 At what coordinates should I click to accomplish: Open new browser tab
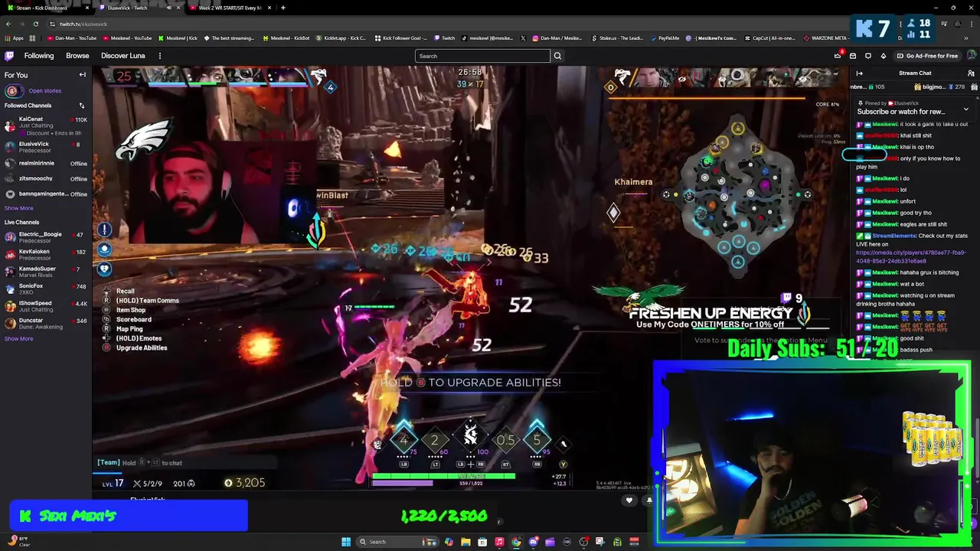[x=283, y=8]
